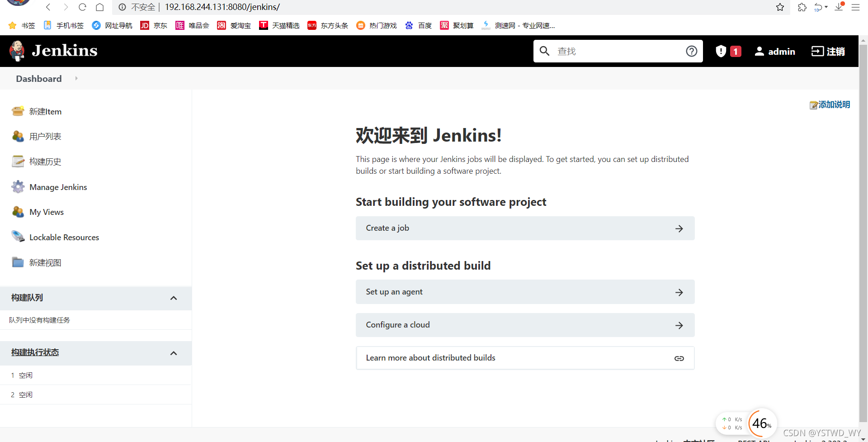Viewport: 868px width, 442px height.
Task: Open the browser extensions puzzle icon
Action: 802,7
